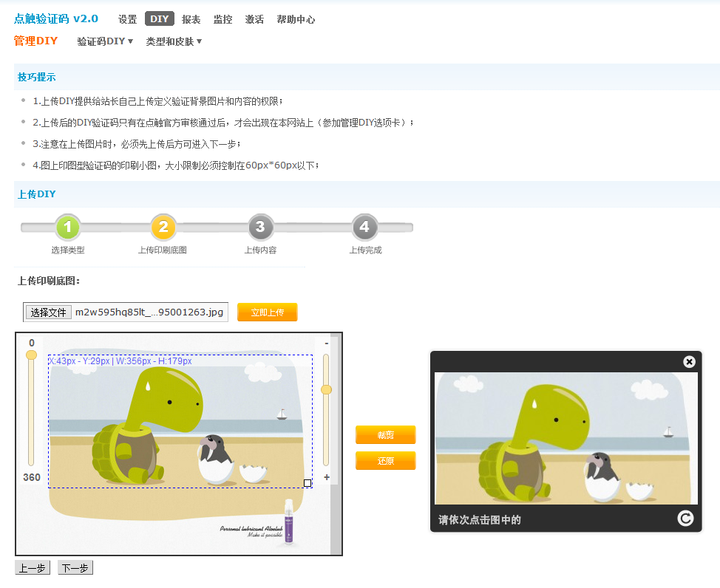Open the 帮助中心 menu item
The width and height of the screenshot is (720, 588).
click(x=296, y=19)
